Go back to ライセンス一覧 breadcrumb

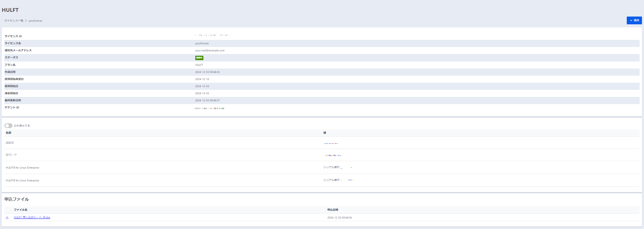[x=14, y=21]
